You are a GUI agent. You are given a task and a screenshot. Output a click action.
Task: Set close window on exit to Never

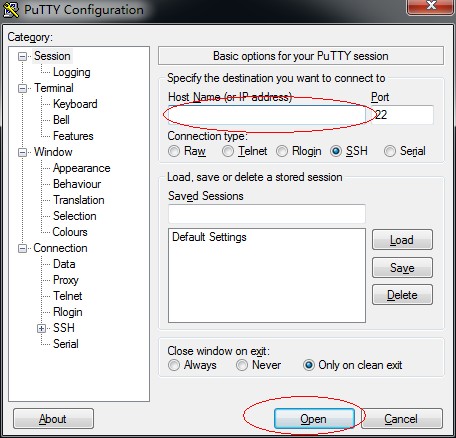242,365
